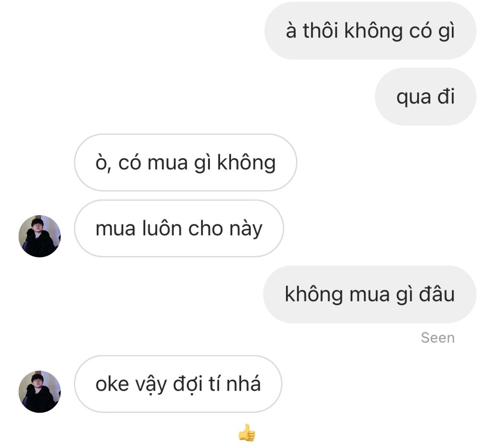Image resolution: width=495 pixels, height=448 pixels.
Task: Click the word "luôn" in the received message
Action: pos(162,228)
